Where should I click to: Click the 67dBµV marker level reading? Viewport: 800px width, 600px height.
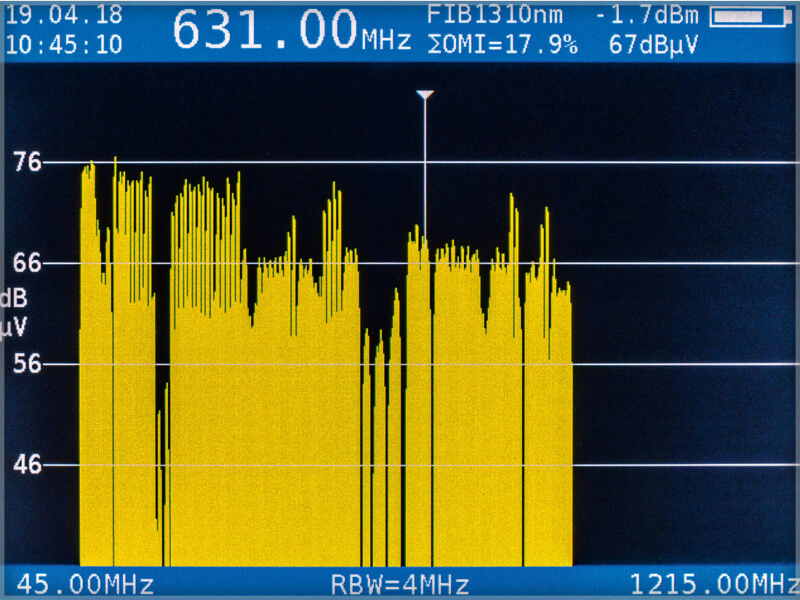[653, 45]
